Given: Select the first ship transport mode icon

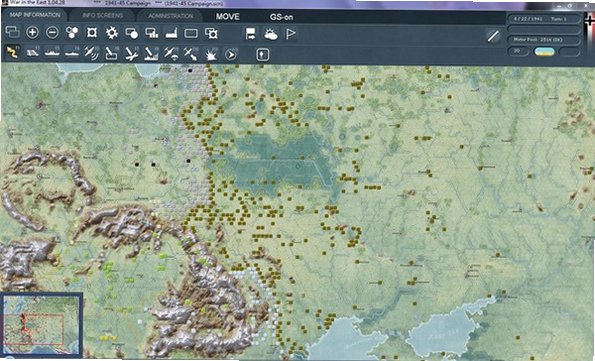Looking at the screenshot, I should coord(52,53).
